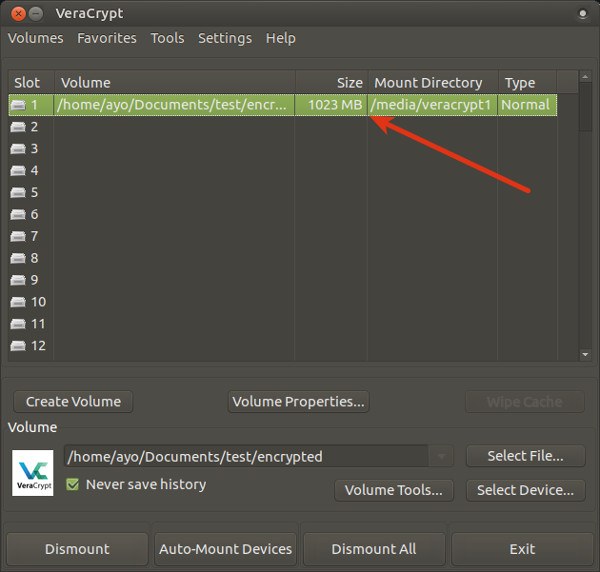Open the volume path history dropdown

[441, 456]
